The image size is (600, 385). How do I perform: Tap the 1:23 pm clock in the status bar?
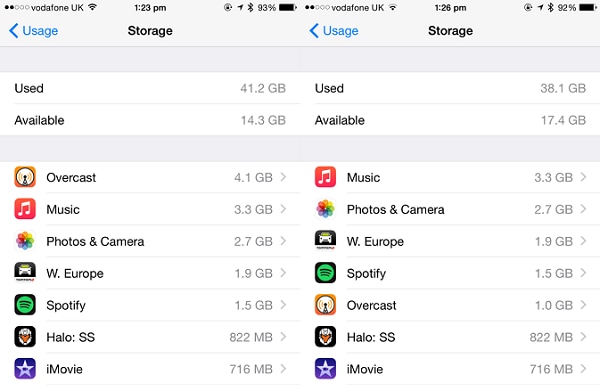point(150,8)
